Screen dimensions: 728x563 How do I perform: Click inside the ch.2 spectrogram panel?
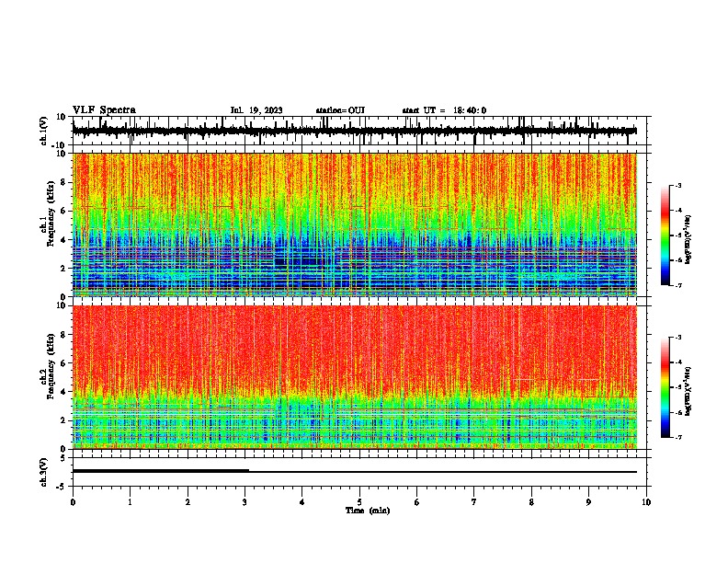(354, 377)
